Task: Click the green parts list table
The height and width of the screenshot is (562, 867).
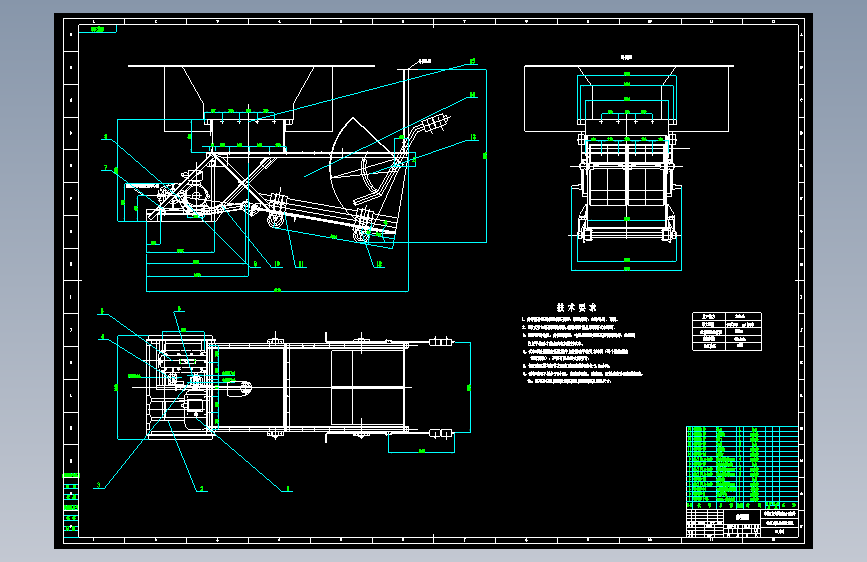Action: click(x=742, y=467)
